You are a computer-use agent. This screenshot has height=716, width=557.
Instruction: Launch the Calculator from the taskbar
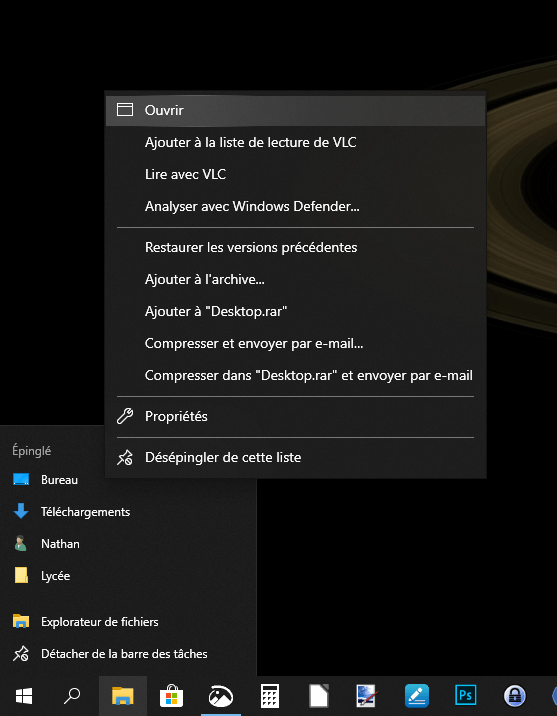[269, 696]
